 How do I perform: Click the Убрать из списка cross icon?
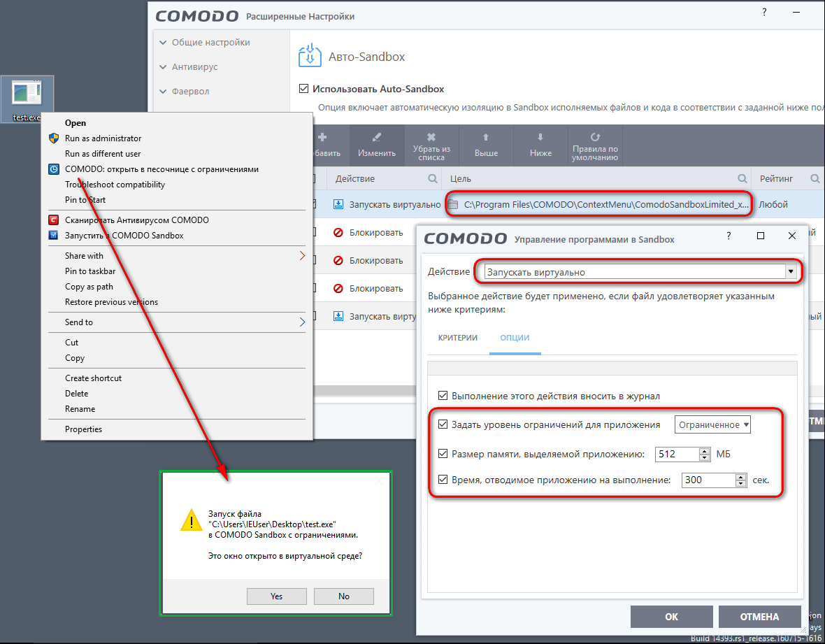431,137
